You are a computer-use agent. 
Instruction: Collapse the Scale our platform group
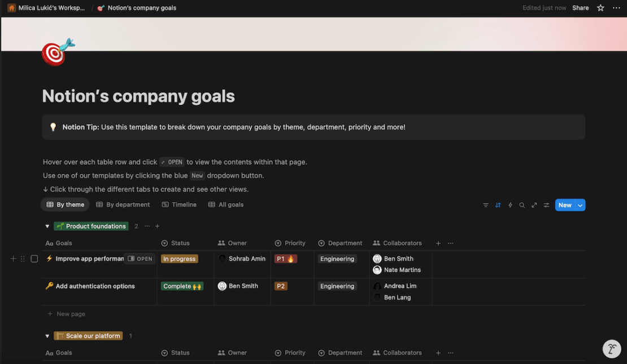coord(47,335)
